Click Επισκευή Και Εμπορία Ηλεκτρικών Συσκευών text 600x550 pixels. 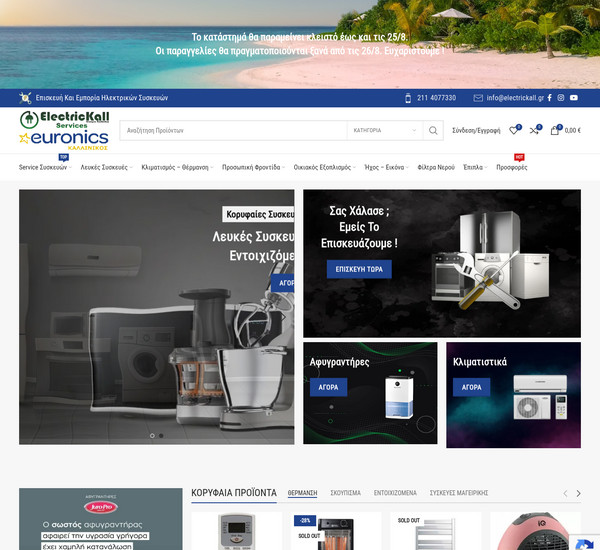tap(102, 98)
